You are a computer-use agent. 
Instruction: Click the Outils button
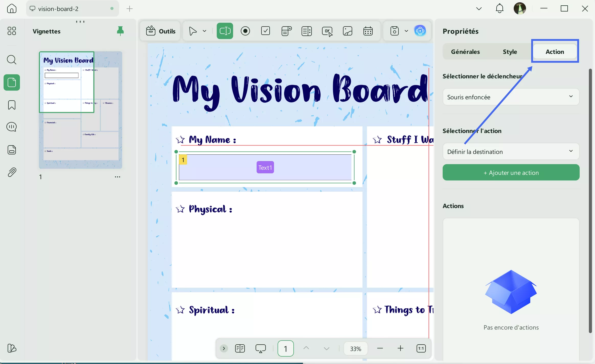tap(161, 31)
